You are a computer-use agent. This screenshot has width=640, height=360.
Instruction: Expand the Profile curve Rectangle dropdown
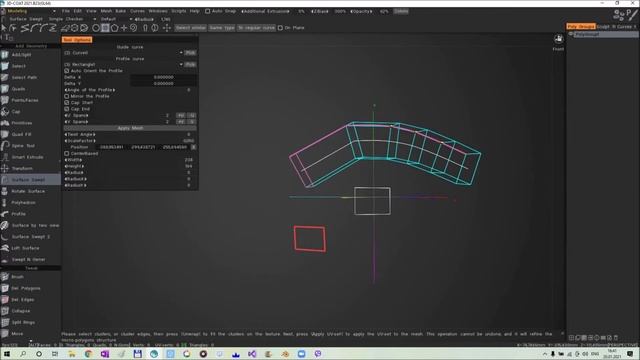(x=123, y=64)
